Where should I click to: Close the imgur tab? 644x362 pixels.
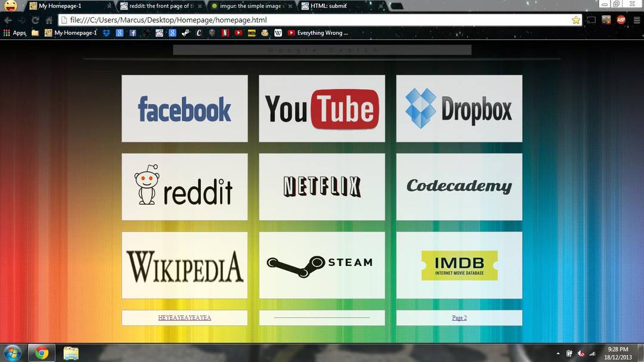(x=290, y=6)
